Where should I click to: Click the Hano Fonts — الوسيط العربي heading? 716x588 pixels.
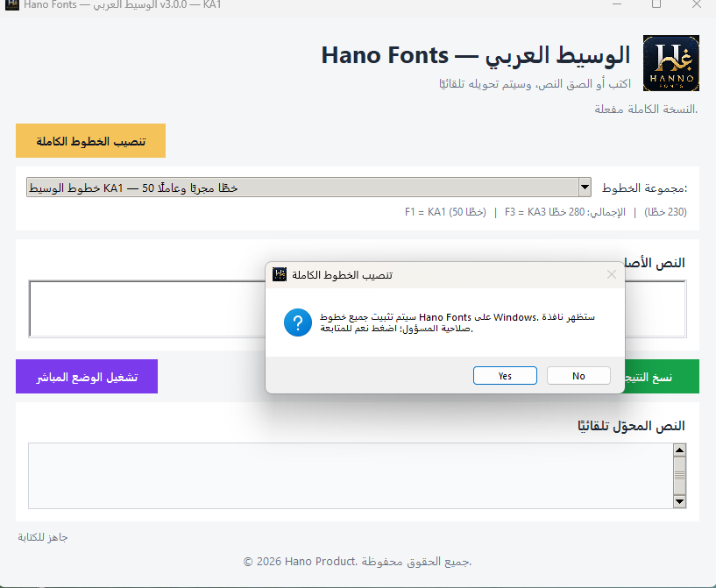click(x=476, y=55)
